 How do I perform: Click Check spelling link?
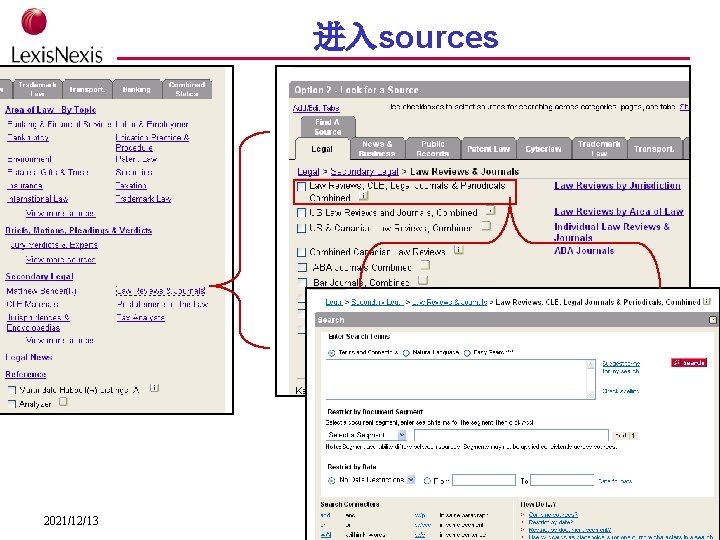click(620, 391)
